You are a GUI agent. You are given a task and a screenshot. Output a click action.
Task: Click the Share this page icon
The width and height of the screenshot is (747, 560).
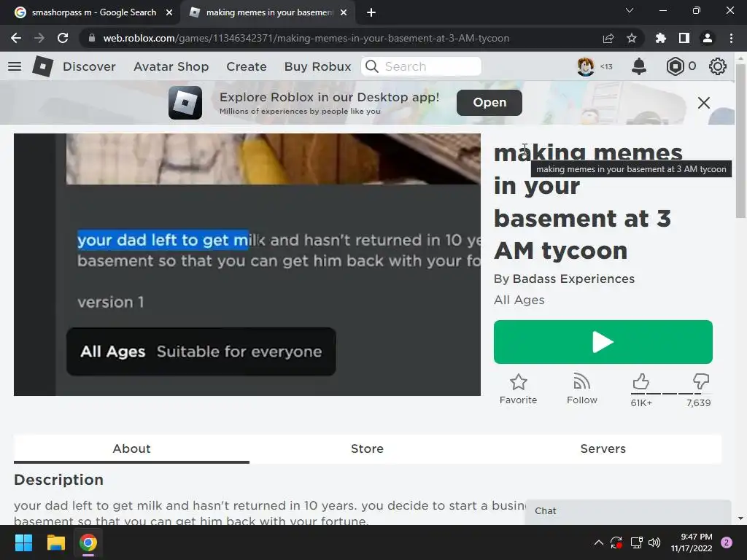tap(608, 38)
